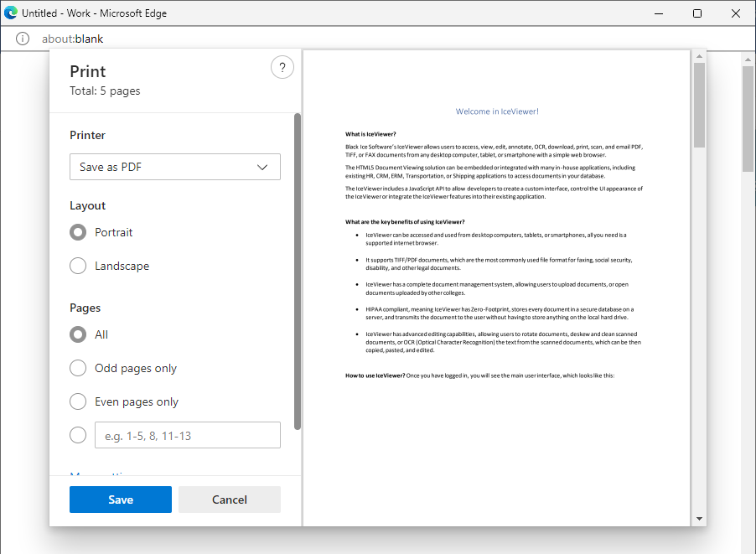Click 'What are the key benefits' heading
This screenshot has width=756, height=554.
(x=405, y=222)
